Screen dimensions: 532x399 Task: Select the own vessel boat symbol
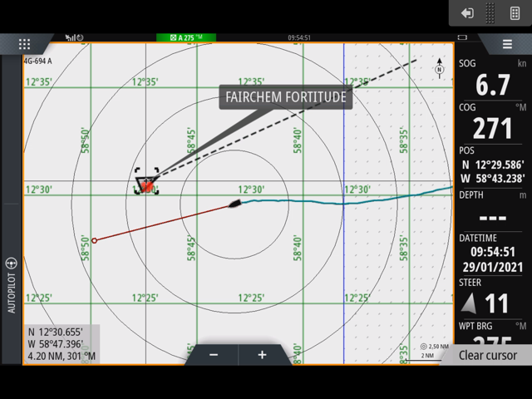click(x=234, y=204)
